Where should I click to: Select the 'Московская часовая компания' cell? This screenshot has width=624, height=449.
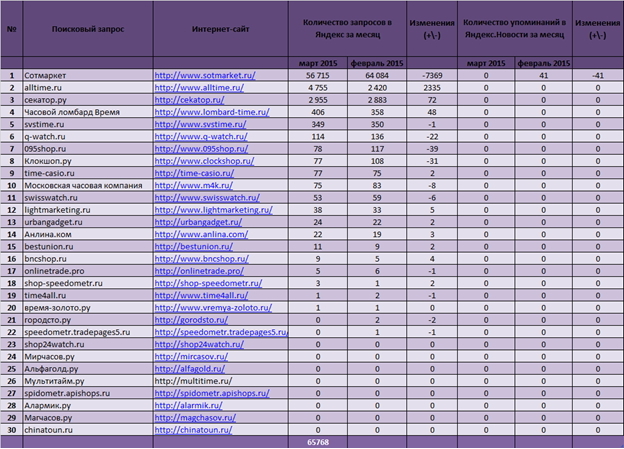pos(88,185)
